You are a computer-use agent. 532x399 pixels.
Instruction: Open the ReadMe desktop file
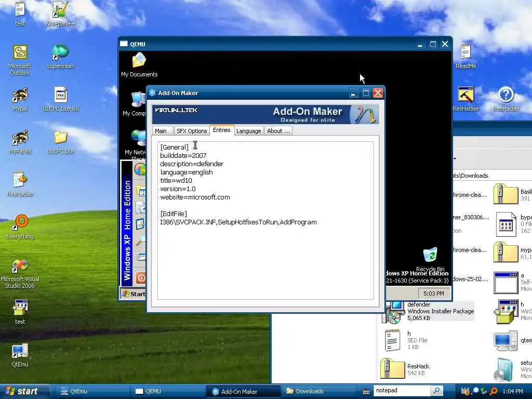point(465,57)
